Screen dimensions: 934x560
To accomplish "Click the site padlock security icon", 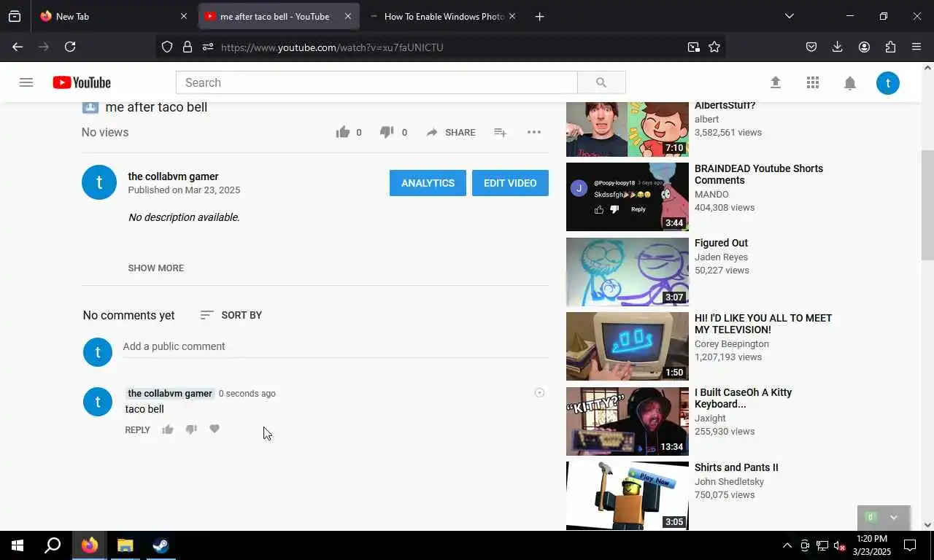I will 188,47.
